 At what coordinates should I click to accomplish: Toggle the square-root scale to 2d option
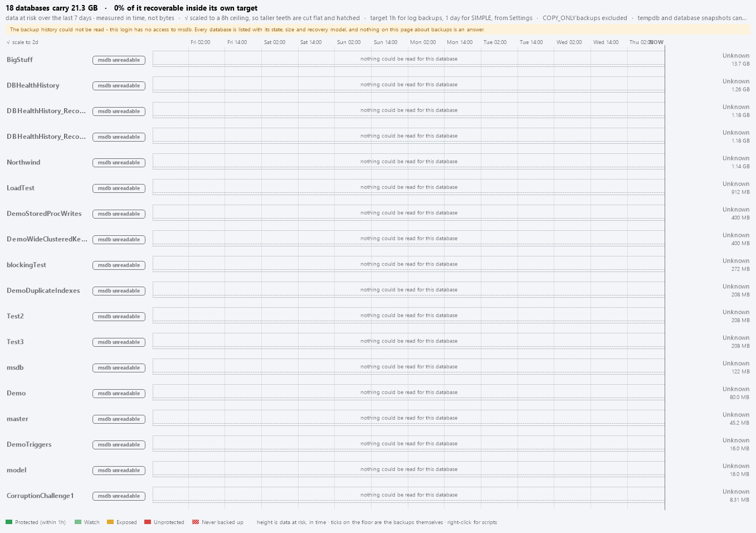point(22,42)
